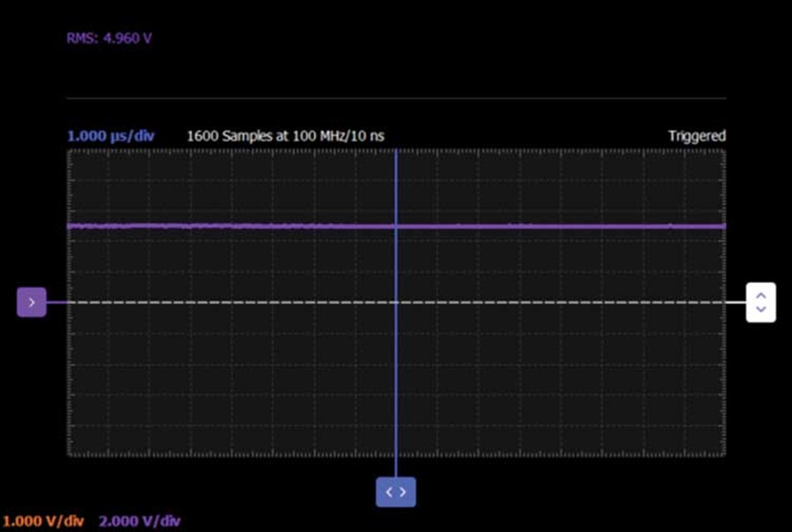
Task: Click where the blue cursor crosses the dashed line
Action: [x=396, y=302]
